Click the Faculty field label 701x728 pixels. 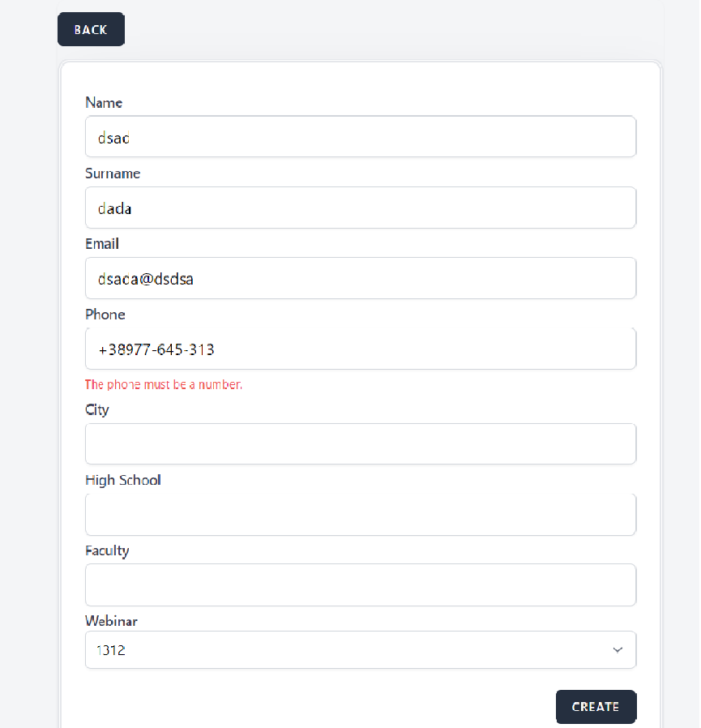pos(107,550)
